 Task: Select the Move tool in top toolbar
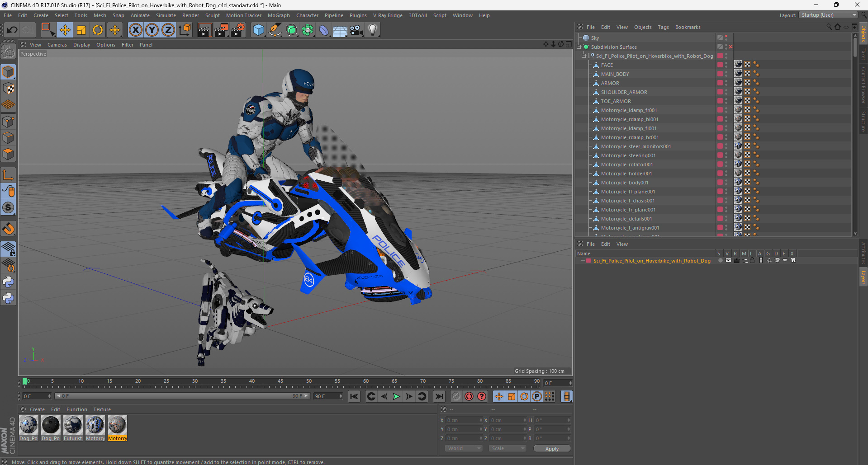click(65, 30)
